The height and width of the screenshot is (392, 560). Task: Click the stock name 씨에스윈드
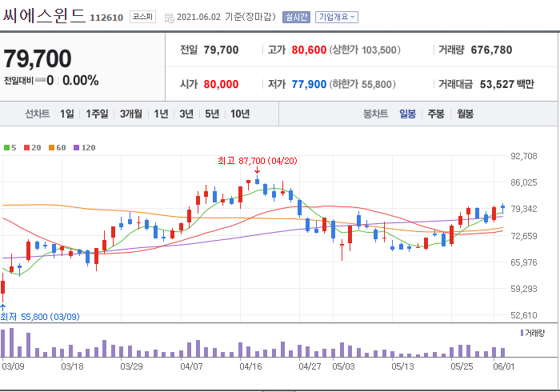(x=44, y=16)
